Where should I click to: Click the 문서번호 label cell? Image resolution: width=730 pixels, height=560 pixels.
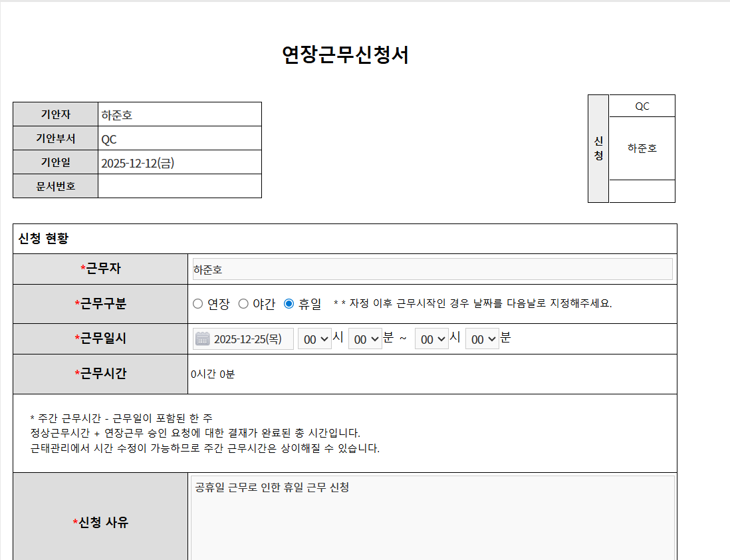(55, 186)
